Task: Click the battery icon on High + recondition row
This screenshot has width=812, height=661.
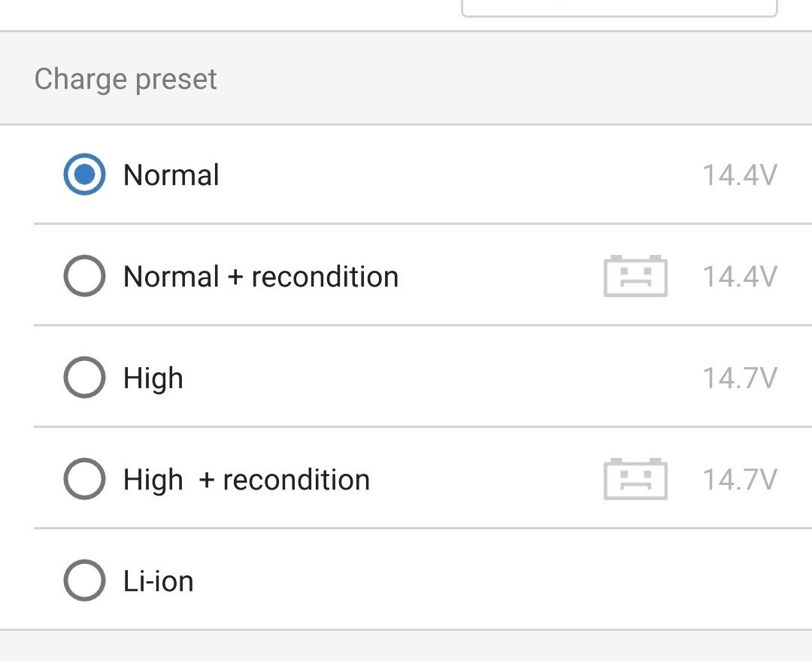Action: (635, 479)
